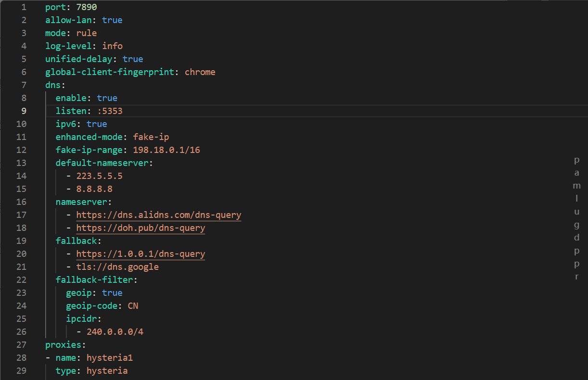This screenshot has width=588, height=380.
Task: Place cursor on log-level info value
Action: (112, 46)
